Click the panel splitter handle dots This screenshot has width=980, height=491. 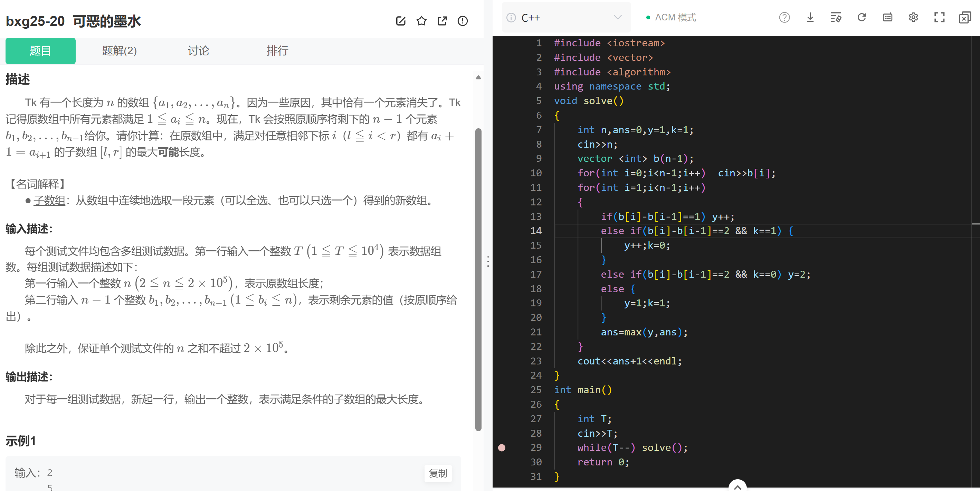pyautogui.click(x=488, y=261)
